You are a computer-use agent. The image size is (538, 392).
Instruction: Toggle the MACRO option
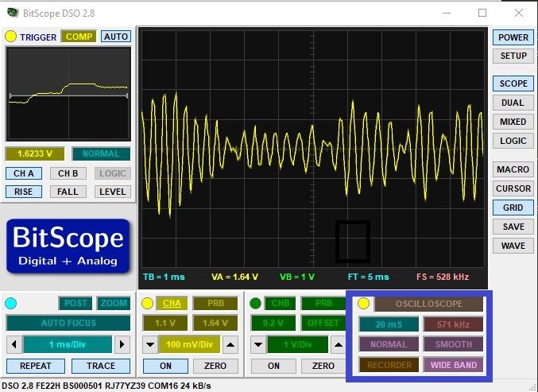[x=513, y=169]
